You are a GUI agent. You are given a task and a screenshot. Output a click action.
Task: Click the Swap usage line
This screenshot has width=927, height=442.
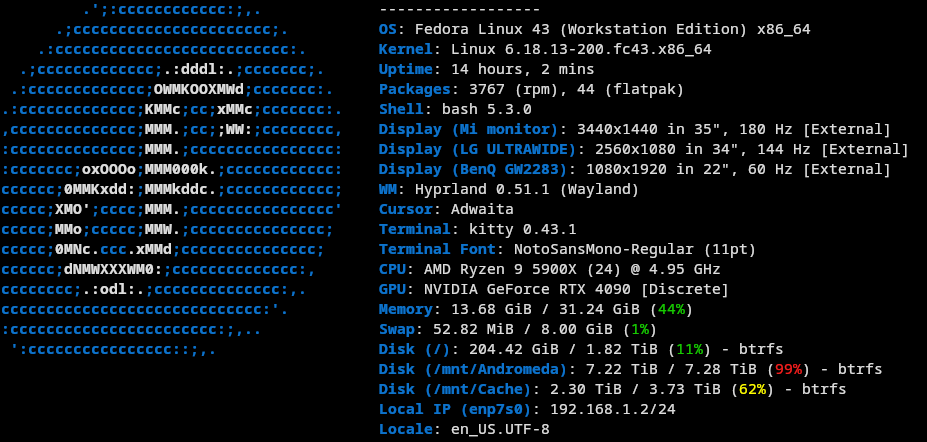coord(516,329)
